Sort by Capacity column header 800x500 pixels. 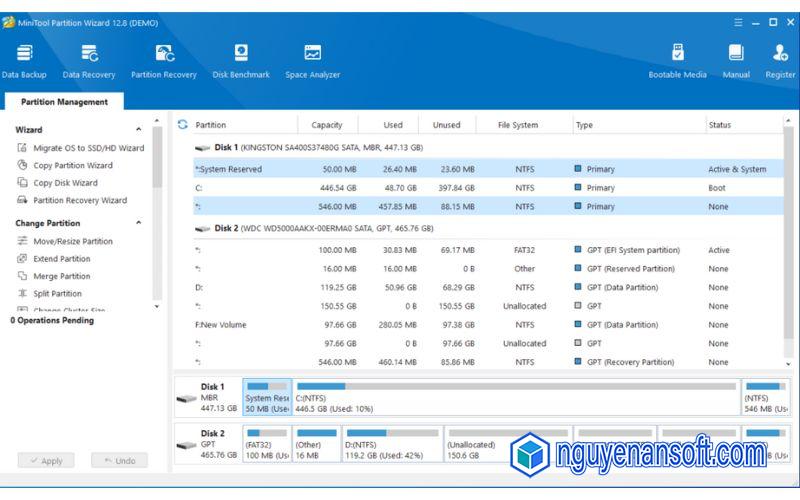[327, 124]
